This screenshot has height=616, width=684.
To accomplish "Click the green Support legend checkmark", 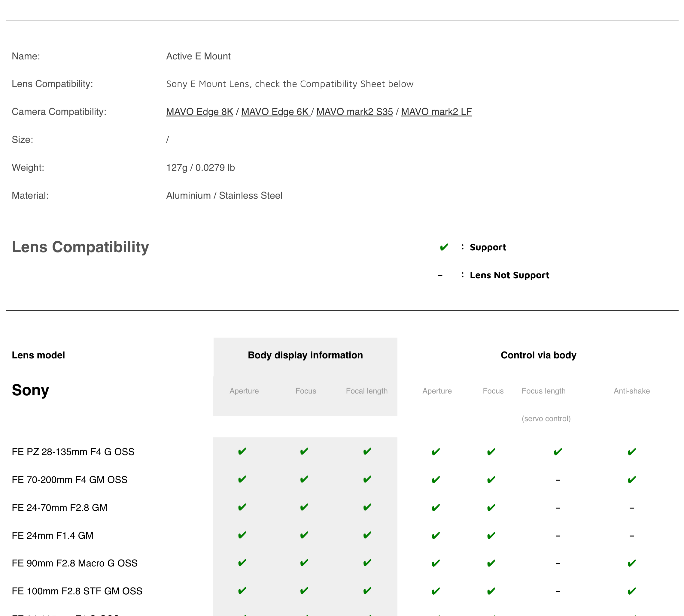I will 444,247.
